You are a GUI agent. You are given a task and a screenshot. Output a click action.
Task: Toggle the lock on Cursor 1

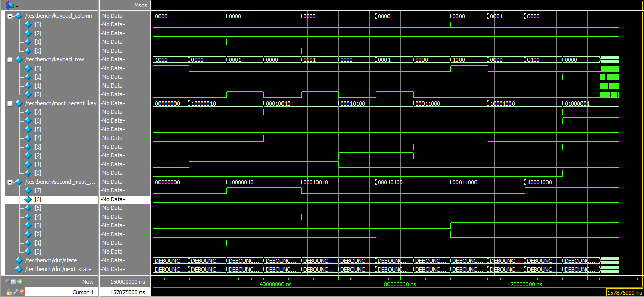pos(9,292)
